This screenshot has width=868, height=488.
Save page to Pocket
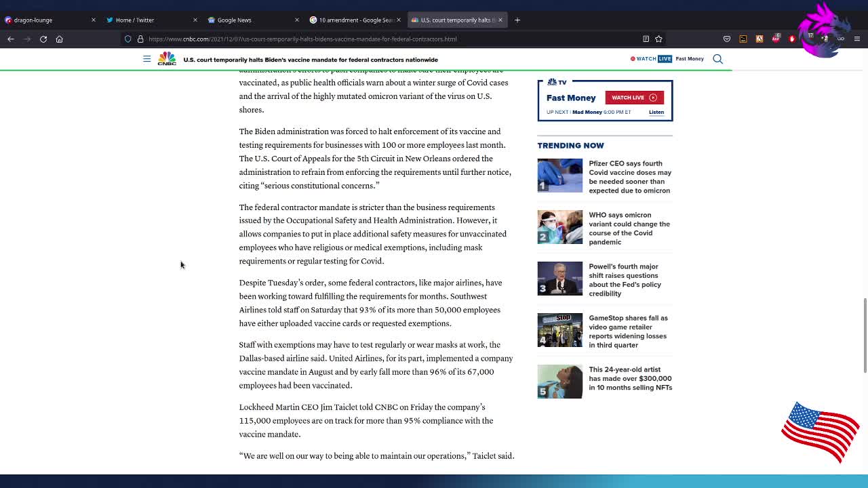[x=727, y=39]
